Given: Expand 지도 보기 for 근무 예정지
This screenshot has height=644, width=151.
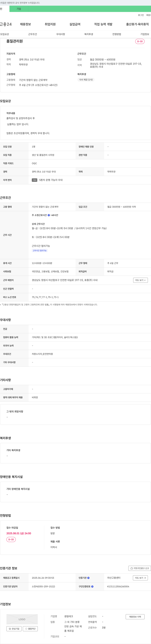Looking at the screenshot, I should tap(140, 280).
